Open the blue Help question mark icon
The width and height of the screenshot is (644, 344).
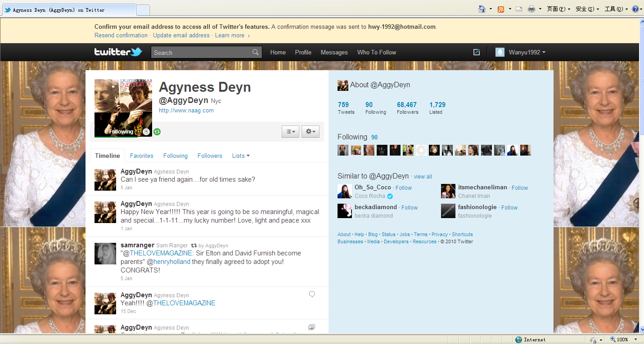(635, 9)
